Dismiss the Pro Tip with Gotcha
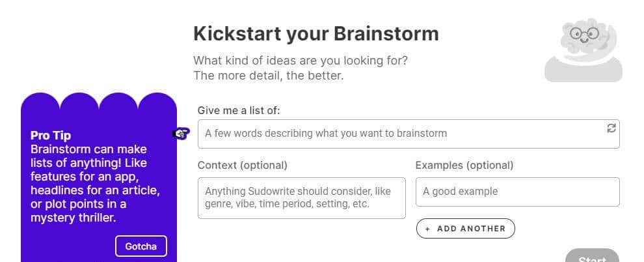644x262 pixels. click(x=141, y=246)
